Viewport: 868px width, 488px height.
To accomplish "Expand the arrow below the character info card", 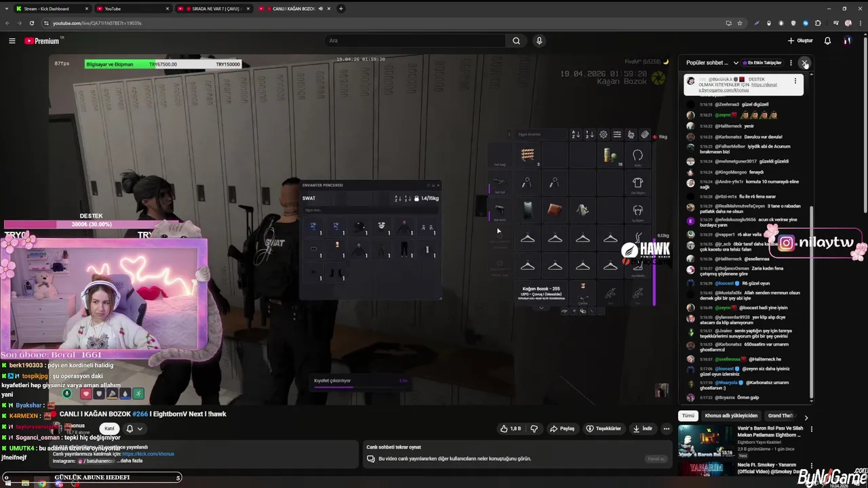I will pos(541,308).
